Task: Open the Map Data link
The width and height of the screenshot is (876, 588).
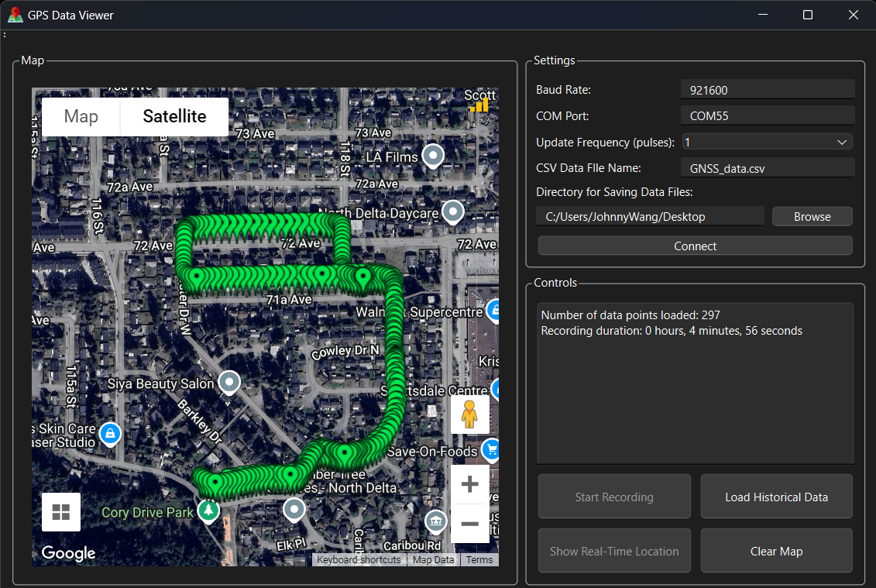Action: 434,559
